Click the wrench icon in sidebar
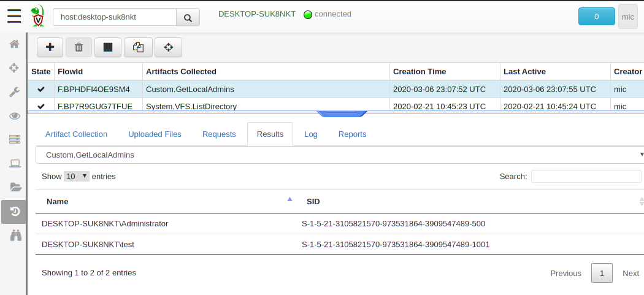The image size is (644, 295). tap(14, 92)
